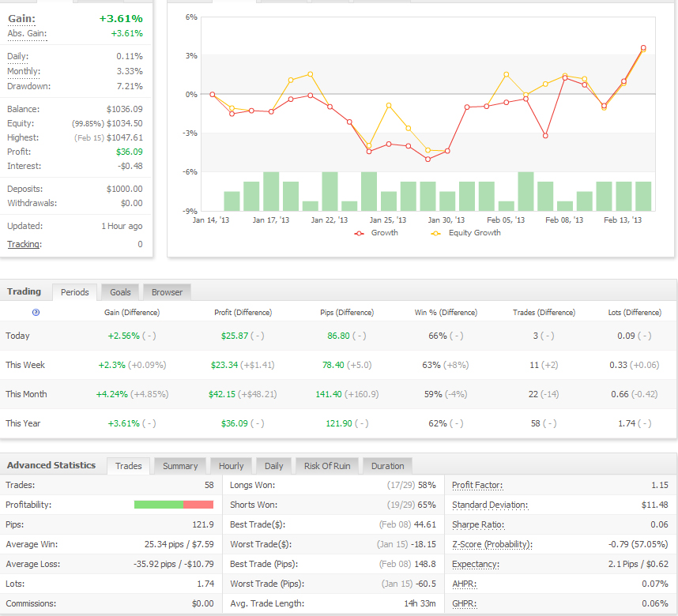The width and height of the screenshot is (678, 616).
Task: Click the Pips (Difference) column header
Action: tap(347, 313)
